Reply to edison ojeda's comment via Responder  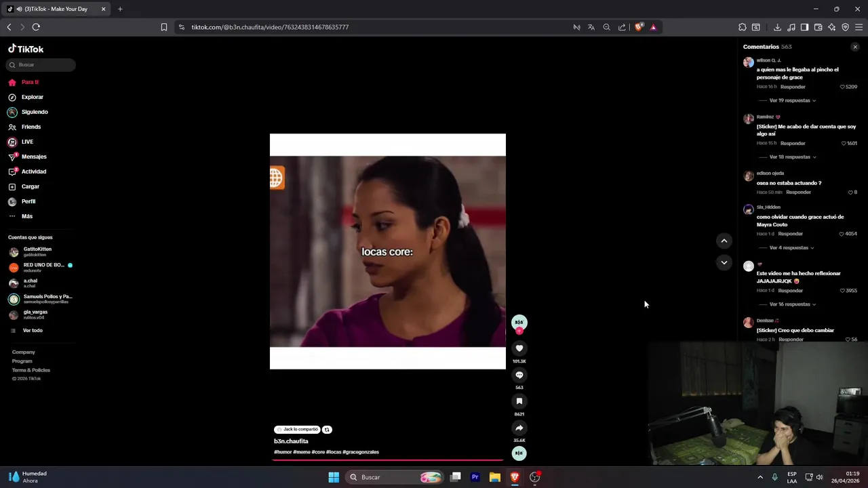coord(798,192)
